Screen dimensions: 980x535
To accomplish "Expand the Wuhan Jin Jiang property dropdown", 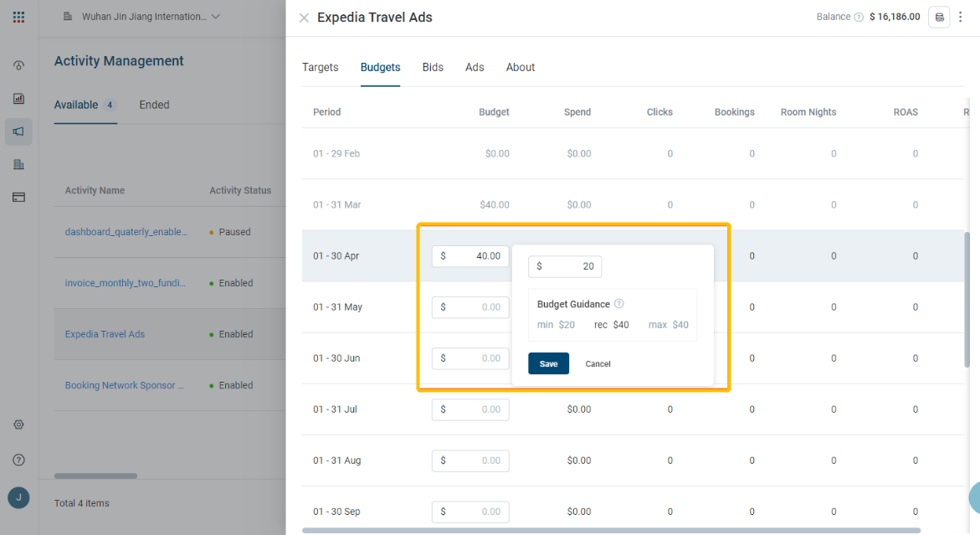I will pyautogui.click(x=142, y=17).
